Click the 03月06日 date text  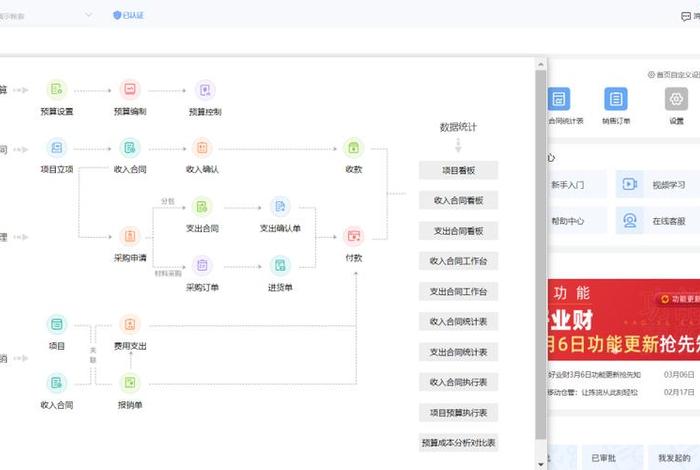(679, 374)
